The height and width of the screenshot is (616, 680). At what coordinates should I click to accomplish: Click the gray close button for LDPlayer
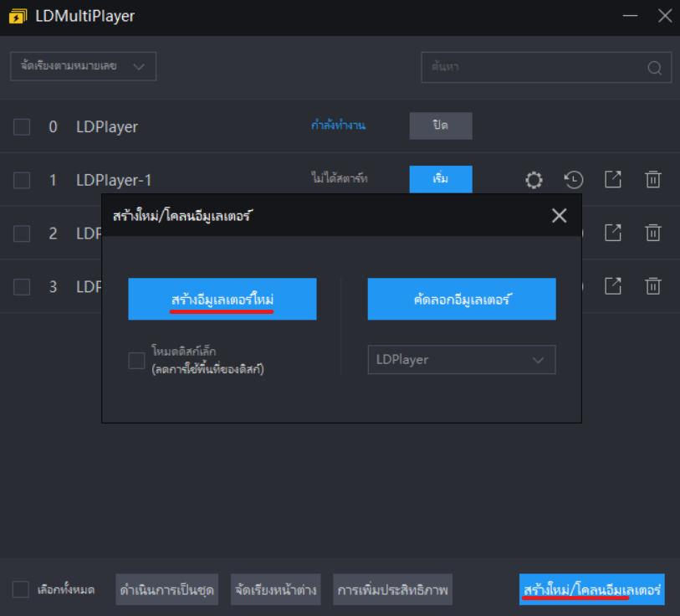pyautogui.click(x=441, y=126)
